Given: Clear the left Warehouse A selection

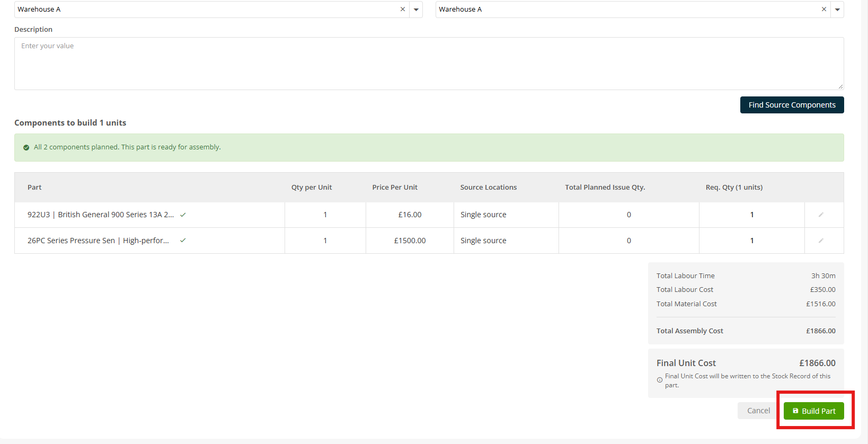Looking at the screenshot, I should pos(403,9).
